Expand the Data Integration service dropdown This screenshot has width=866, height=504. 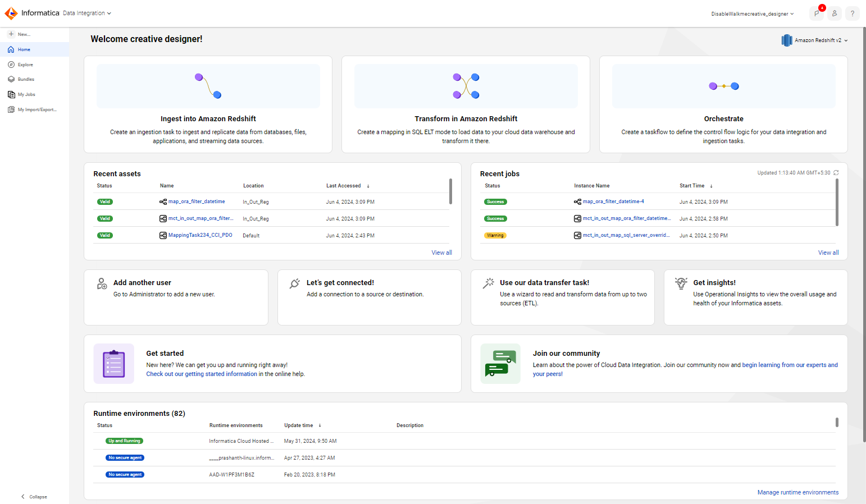tap(109, 13)
